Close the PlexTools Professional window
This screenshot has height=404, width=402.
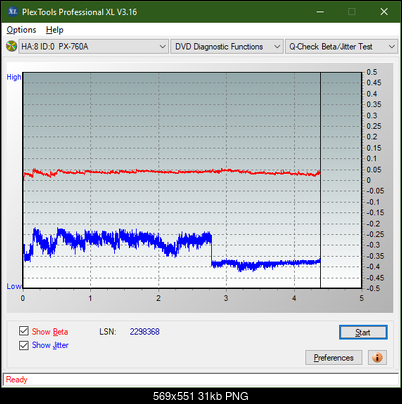coord(384,12)
